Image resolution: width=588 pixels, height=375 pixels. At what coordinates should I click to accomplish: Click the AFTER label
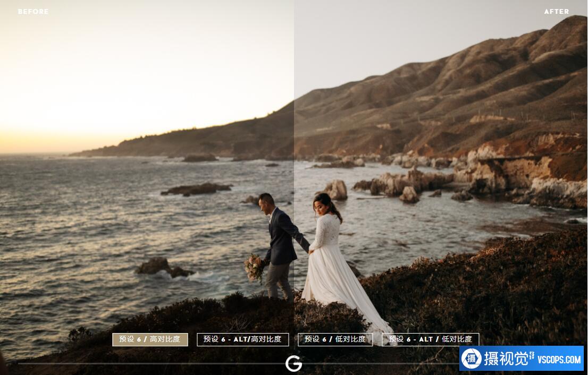click(x=556, y=12)
